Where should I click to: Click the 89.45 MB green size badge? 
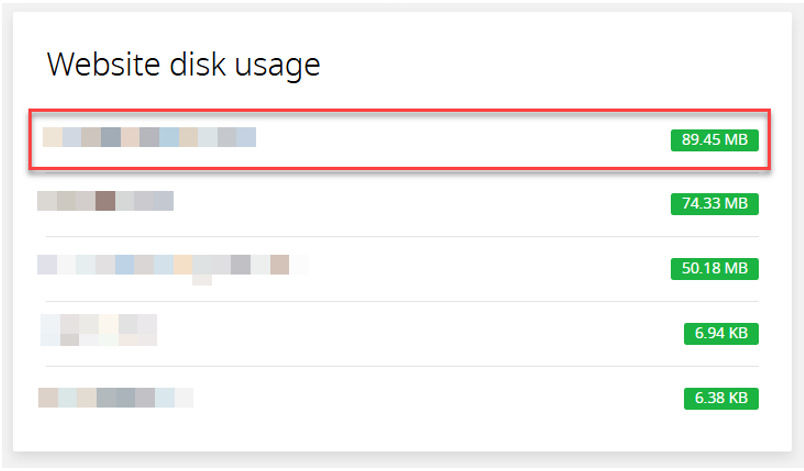[714, 139]
